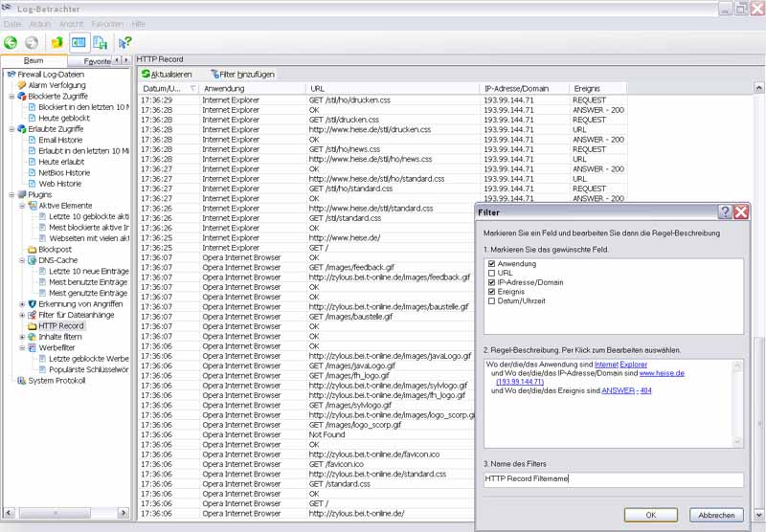Select System Protokoll in the tree
Screen dimensions: 766x532
click(x=56, y=380)
